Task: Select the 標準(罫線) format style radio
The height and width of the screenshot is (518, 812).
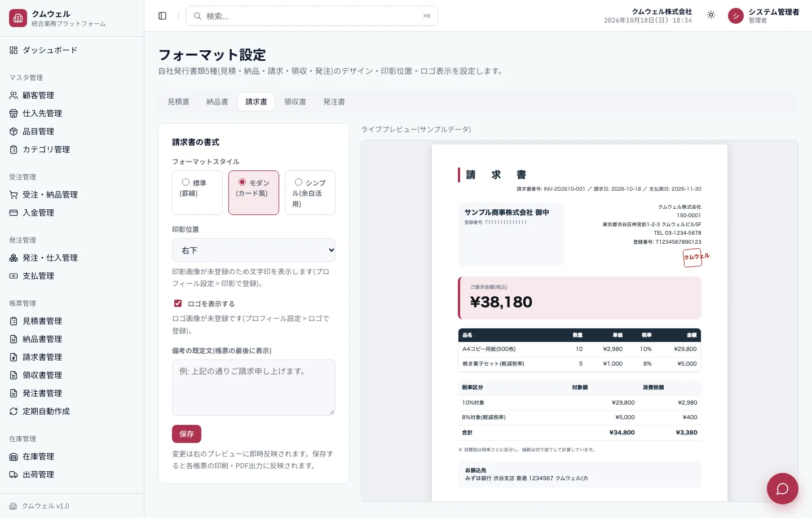Action: click(x=186, y=182)
